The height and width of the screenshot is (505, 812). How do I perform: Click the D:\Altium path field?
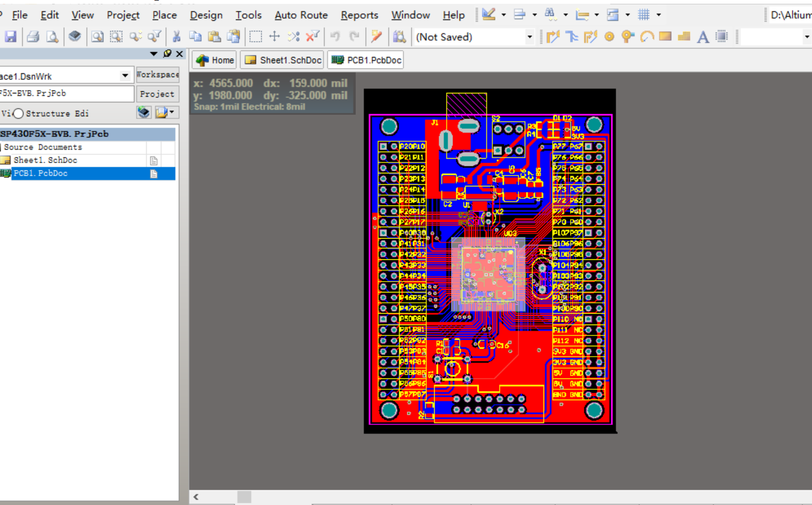pyautogui.click(x=790, y=15)
